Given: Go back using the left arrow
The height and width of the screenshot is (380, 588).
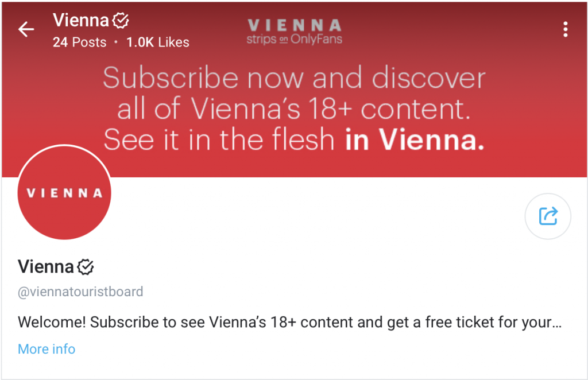Looking at the screenshot, I should click(x=26, y=29).
